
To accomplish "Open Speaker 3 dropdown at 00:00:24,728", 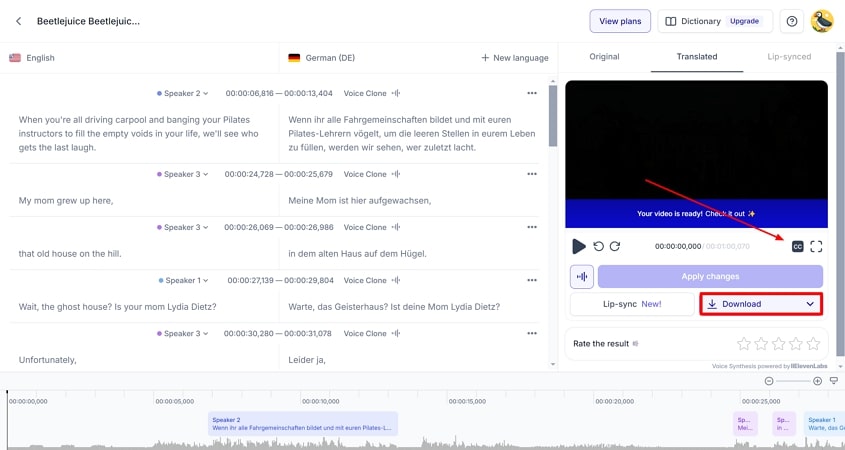I will click(x=183, y=174).
